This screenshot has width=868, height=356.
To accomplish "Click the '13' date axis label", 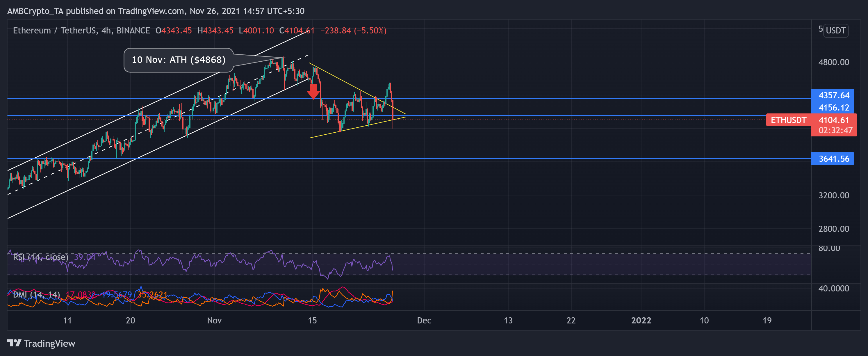I will [x=508, y=320].
